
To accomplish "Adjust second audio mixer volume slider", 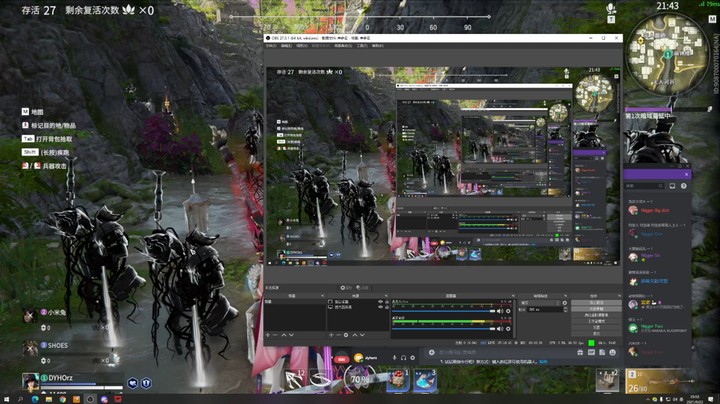I will click(x=444, y=329).
